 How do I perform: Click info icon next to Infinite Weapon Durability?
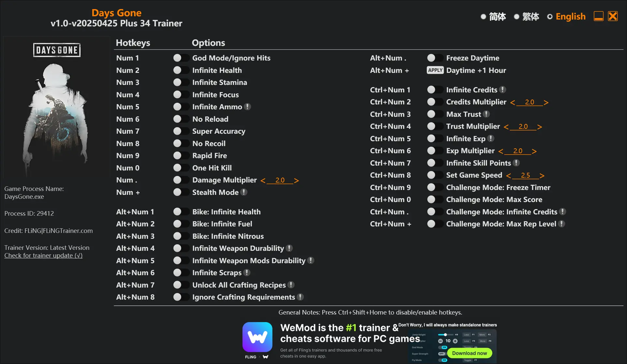pos(289,248)
